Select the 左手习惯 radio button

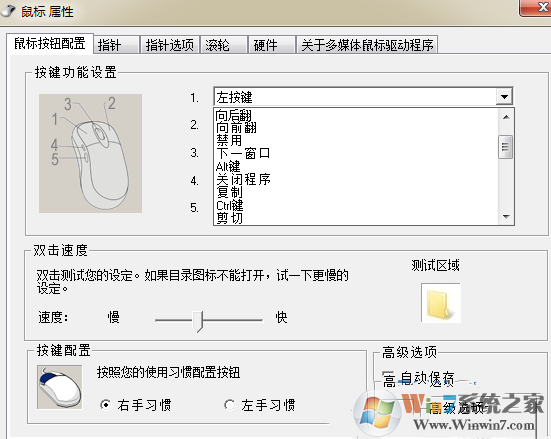[229, 405]
